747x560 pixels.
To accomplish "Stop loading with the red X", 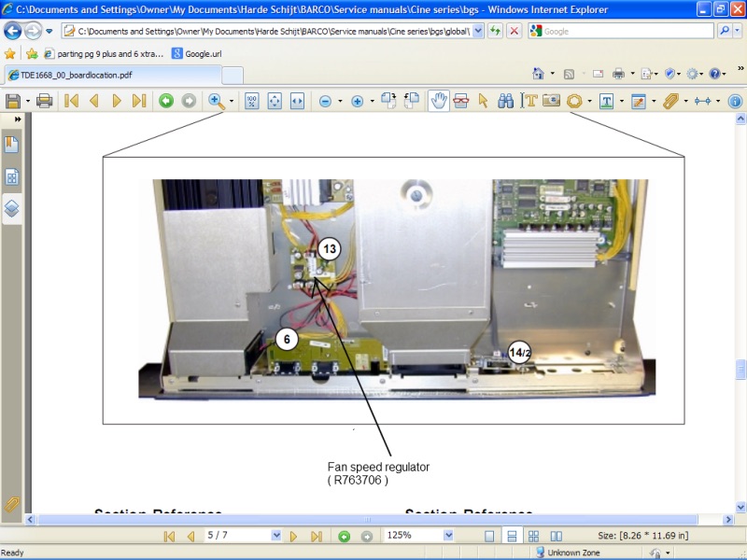I will 514,31.
